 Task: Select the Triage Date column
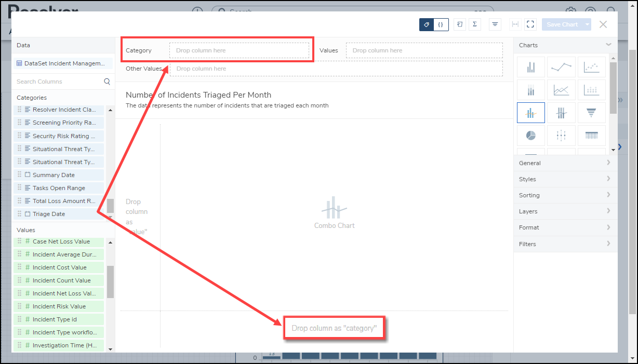click(59, 214)
